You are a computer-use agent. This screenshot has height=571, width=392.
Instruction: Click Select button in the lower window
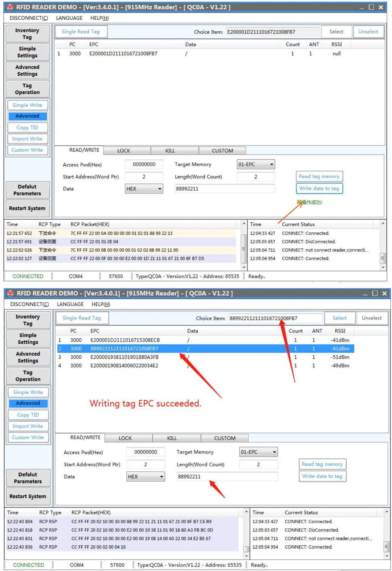(x=340, y=318)
